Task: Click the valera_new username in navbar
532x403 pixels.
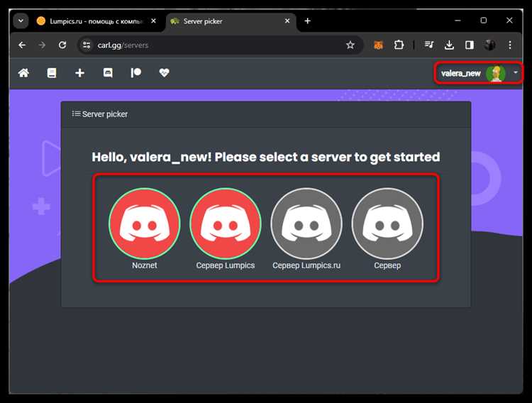Action: (x=460, y=73)
